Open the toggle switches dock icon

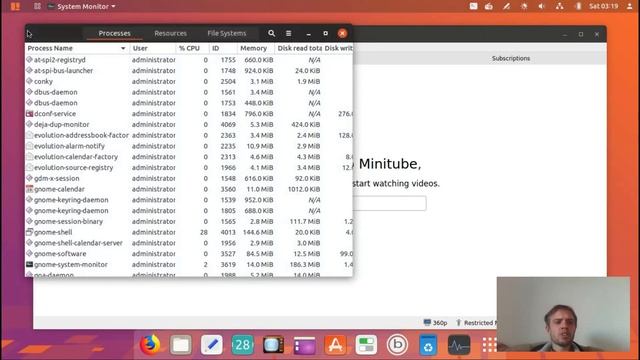tap(366, 345)
